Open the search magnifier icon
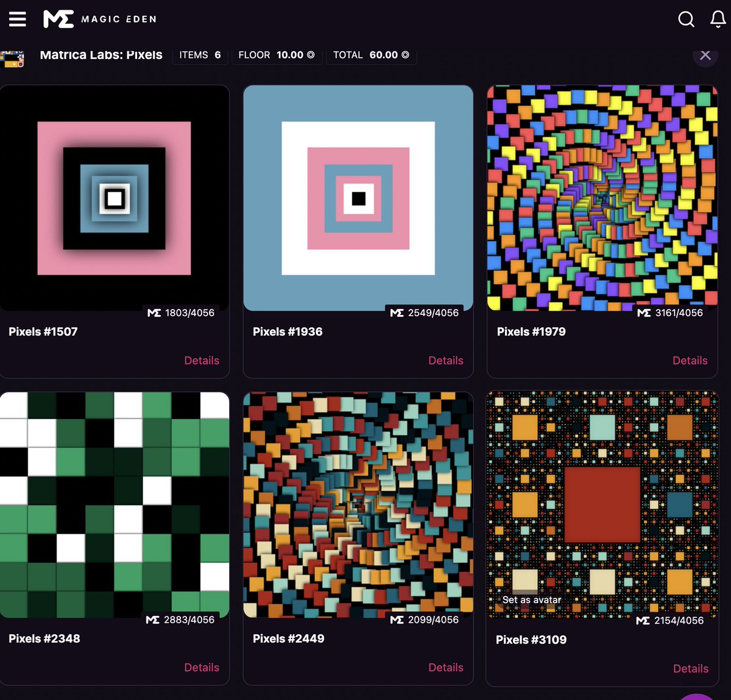The height and width of the screenshot is (700, 731). (x=686, y=19)
